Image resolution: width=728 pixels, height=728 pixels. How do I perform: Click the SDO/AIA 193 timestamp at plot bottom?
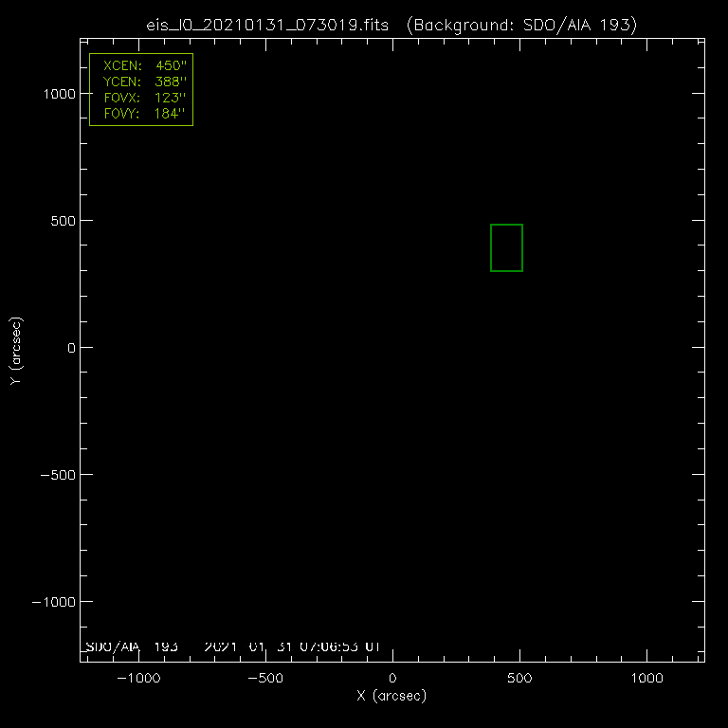(232, 646)
